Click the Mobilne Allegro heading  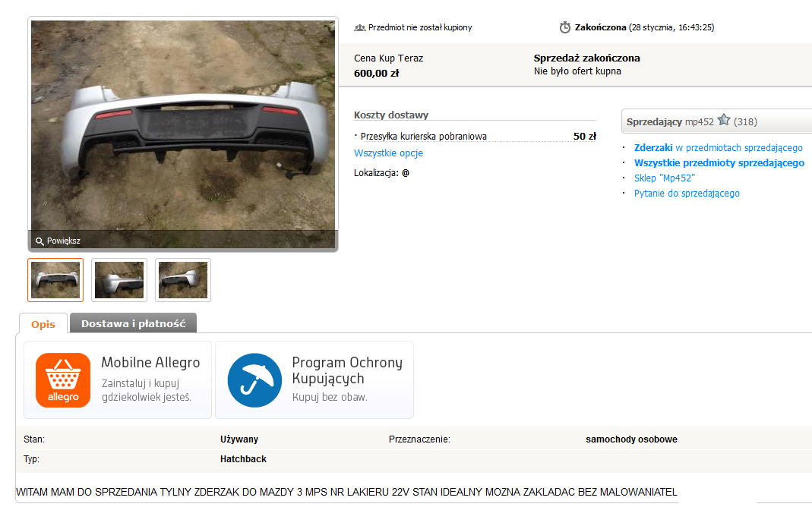click(x=150, y=362)
